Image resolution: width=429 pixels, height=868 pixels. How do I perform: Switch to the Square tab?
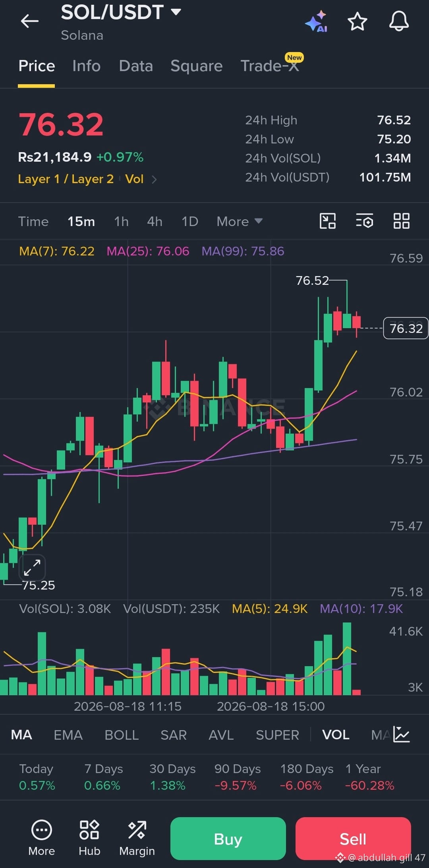pyautogui.click(x=196, y=66)
